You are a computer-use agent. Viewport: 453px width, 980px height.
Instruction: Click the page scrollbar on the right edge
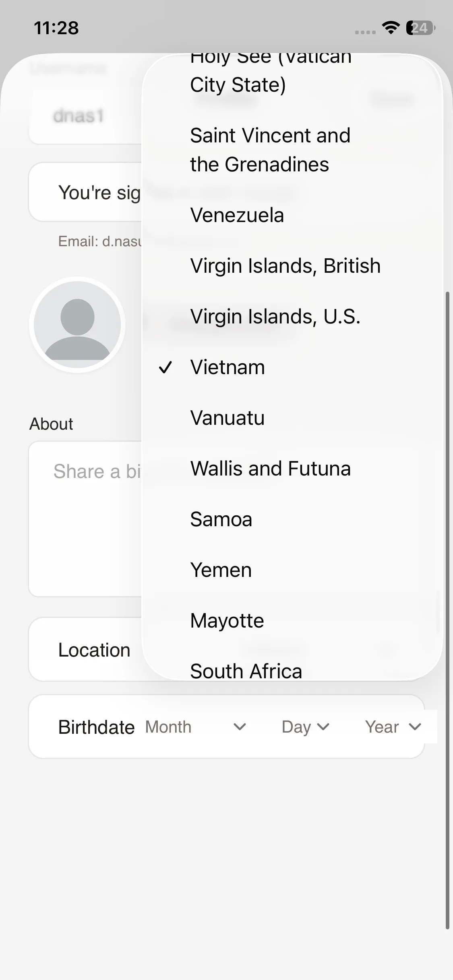[x=447, y=603]
